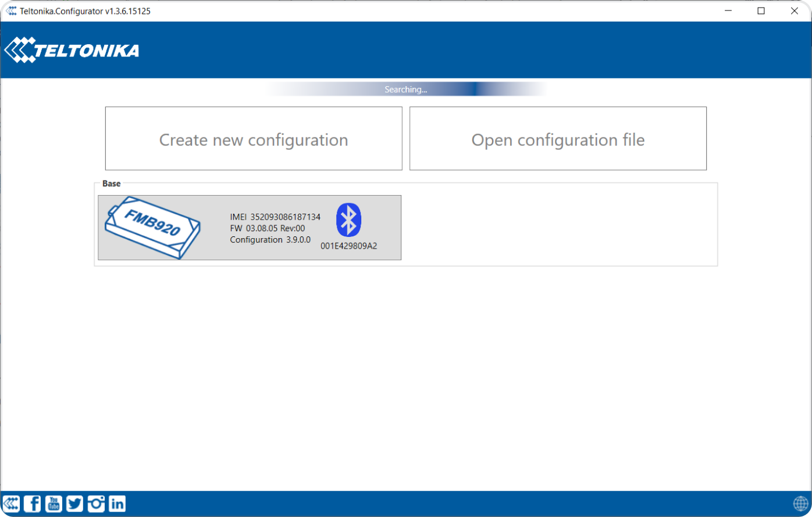
Task: Click the blue Bluetooth icon on device card
Action: (348, 220)
